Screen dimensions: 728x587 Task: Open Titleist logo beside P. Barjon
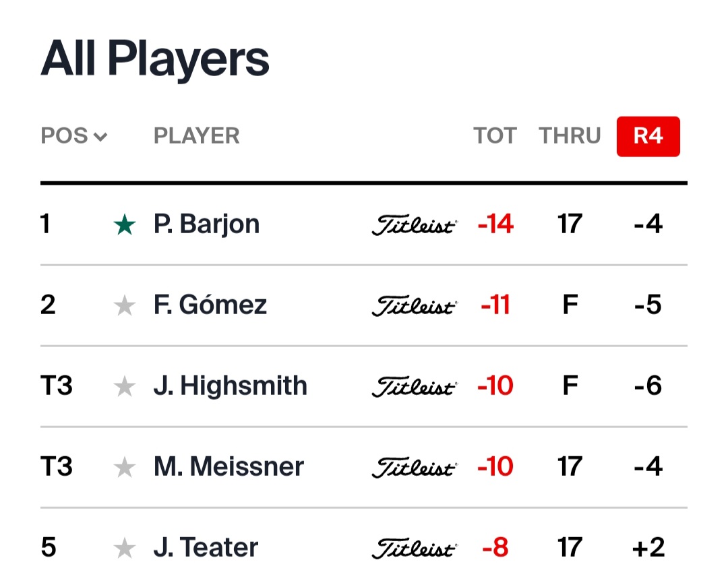(x=415, y=225)
